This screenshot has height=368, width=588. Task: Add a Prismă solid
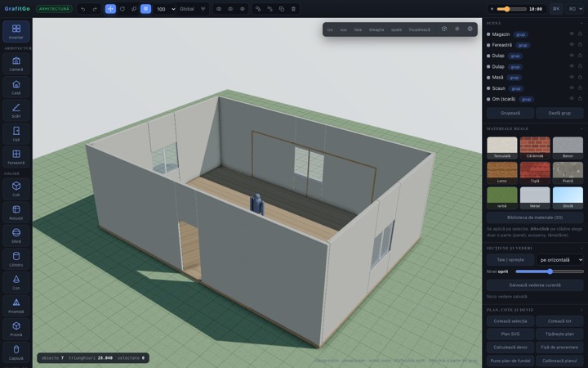(x=16, y=329)
